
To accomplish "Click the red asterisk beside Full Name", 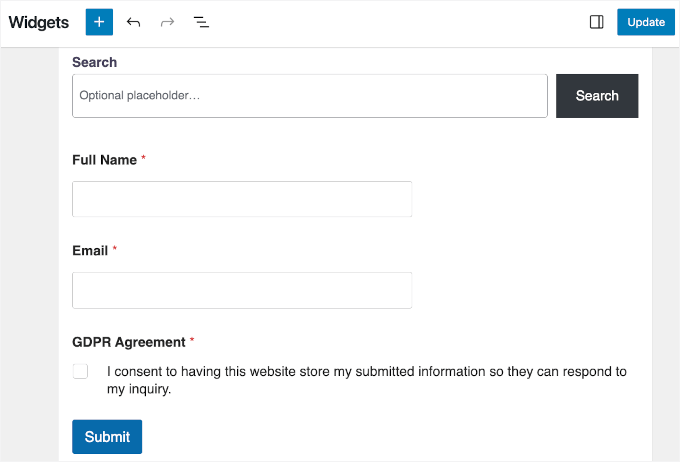I will tap(144, 159).
